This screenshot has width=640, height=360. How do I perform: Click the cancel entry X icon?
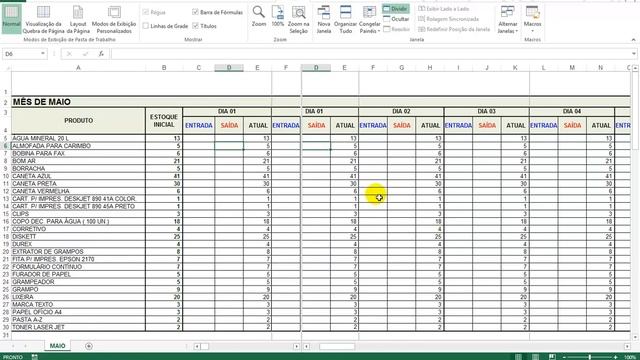[x=69, y=54]
